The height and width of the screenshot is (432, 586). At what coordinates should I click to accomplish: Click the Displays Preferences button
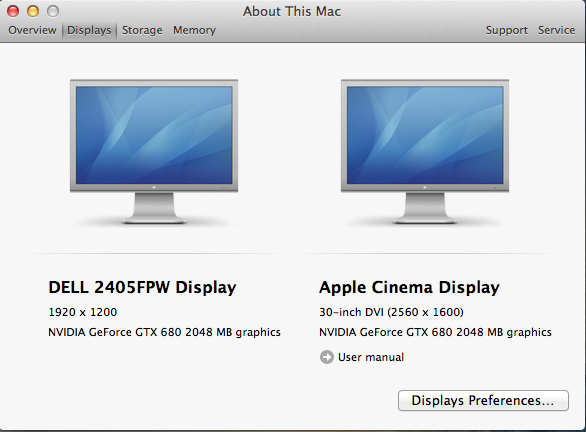(x=483, y=401)
